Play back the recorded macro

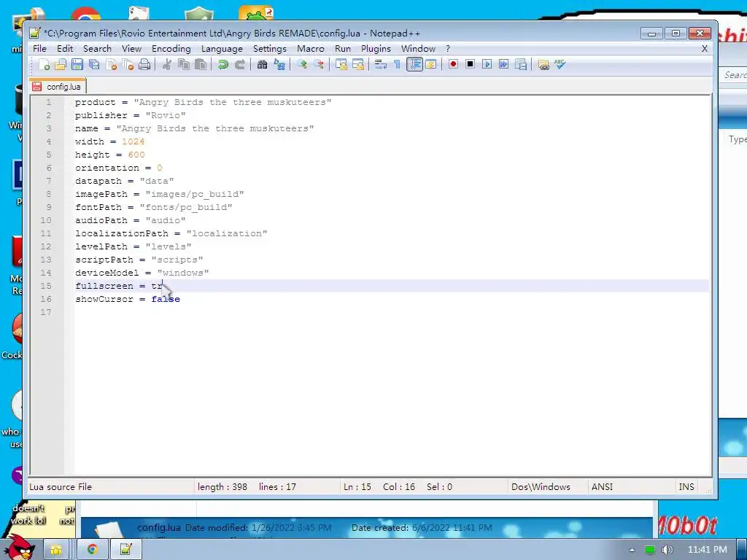click(487, 64)
